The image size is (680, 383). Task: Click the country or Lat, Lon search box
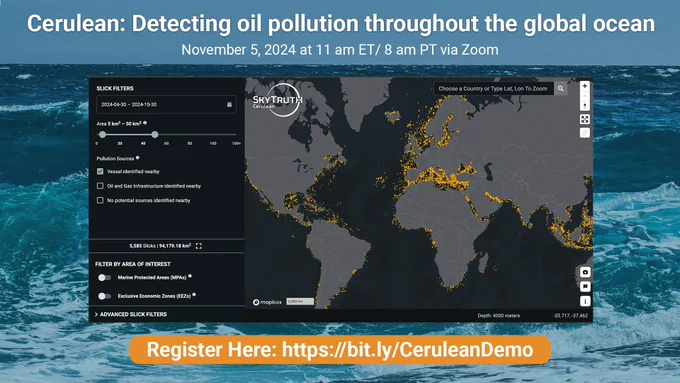(494, 88)
